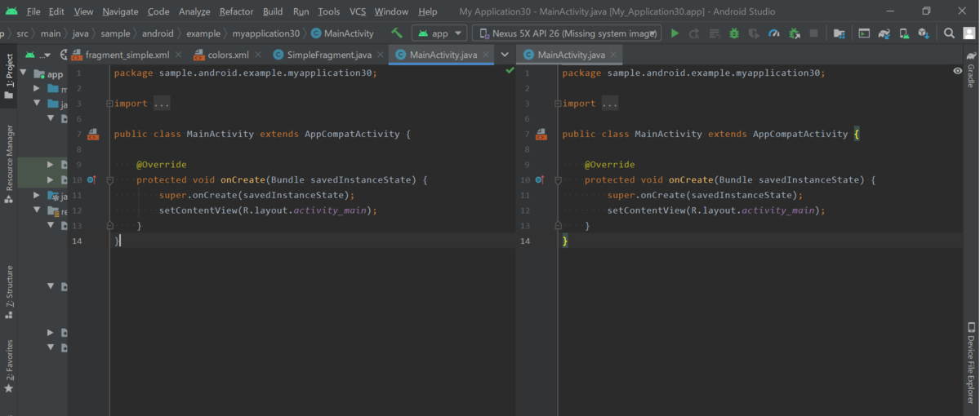Run the app with green play button
This screenshot has width=980, height=416.
[x=675, y=33]
